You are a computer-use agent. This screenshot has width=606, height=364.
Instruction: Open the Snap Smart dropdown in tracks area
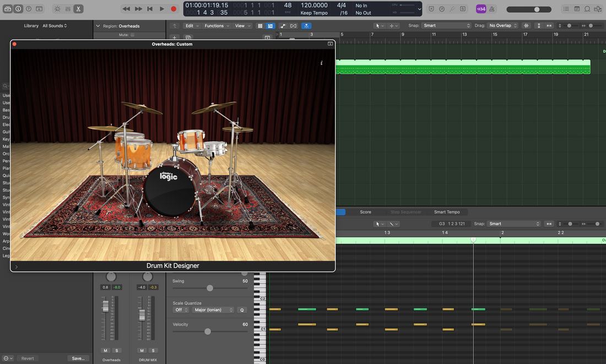tap(446, 26)
